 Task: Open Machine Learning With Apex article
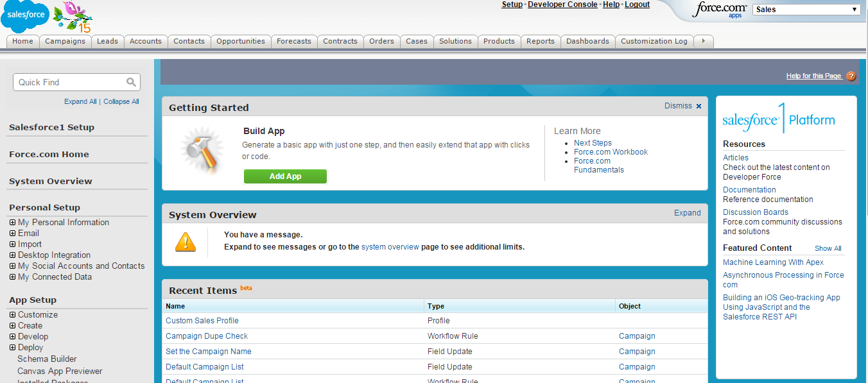773,262
